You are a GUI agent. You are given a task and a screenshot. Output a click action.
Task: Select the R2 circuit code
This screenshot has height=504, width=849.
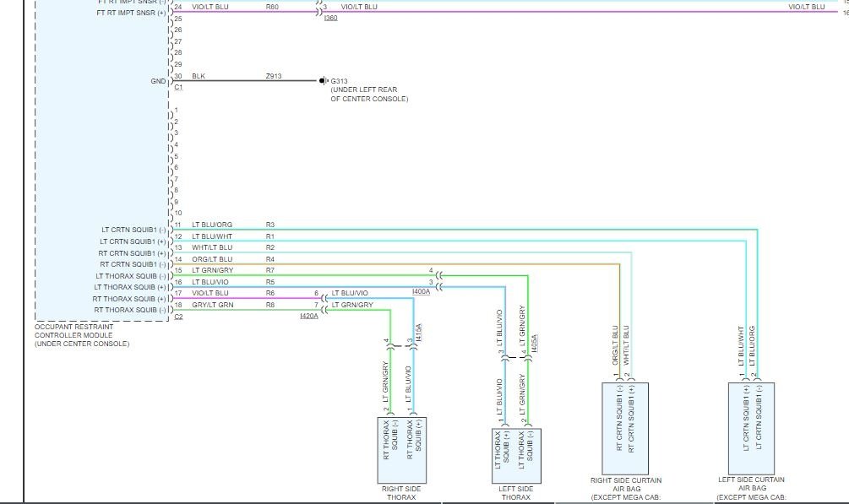tap(270, 247)
